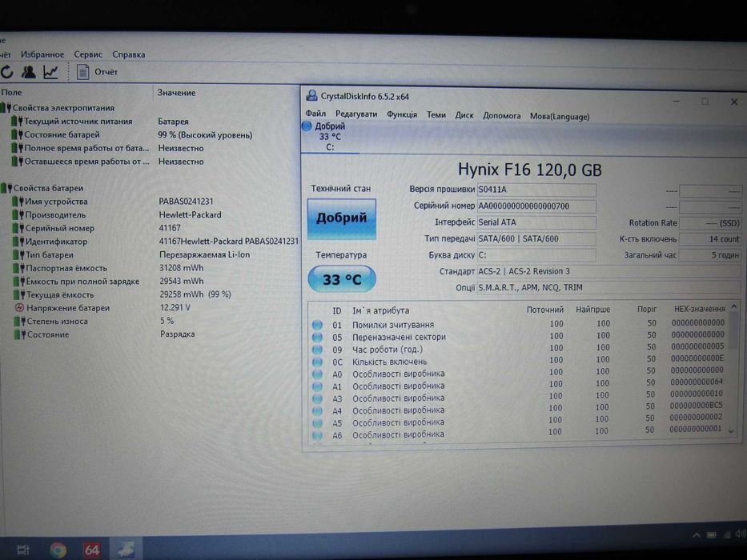Select attribute row 01 Помилки зчитування
Viewport: 747px width, 560px height.
(x=518, y=324)
